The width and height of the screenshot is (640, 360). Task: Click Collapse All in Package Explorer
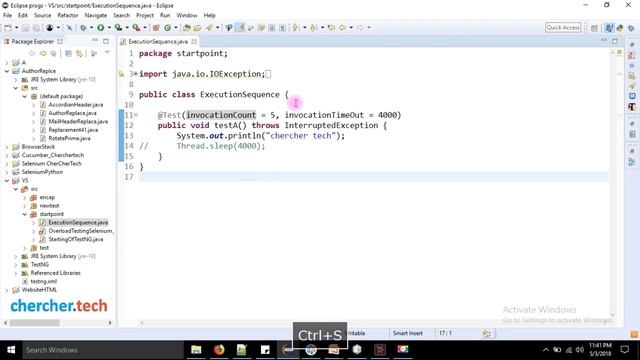click(x=69, y=53)
